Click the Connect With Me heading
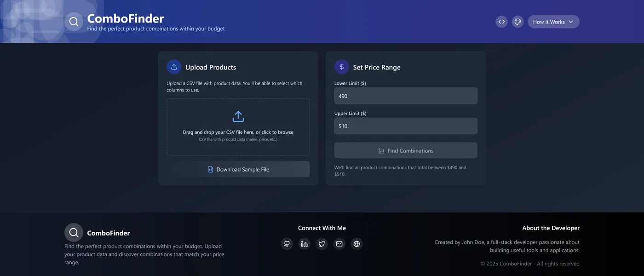644x276 pixels. point(322,228)
